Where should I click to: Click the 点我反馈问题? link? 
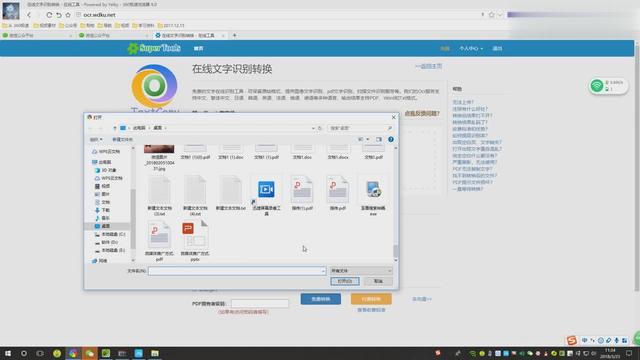coord(422,113)
